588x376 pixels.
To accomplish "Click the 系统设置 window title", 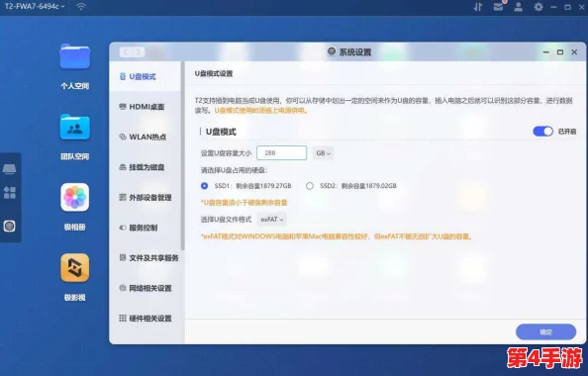I will (355, 52).
